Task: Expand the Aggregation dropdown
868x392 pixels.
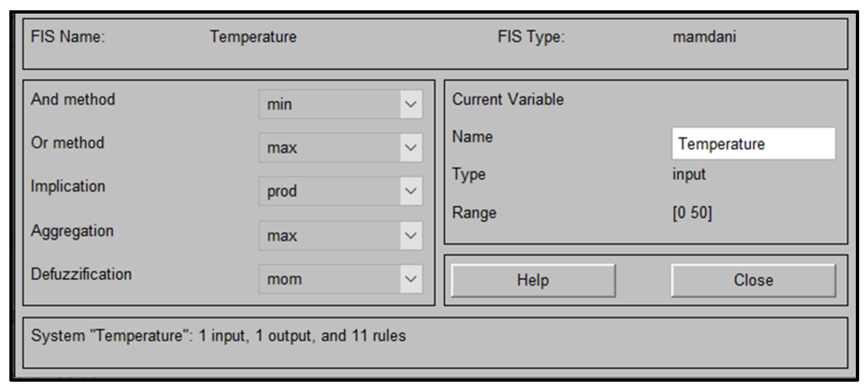Action: [340, 235]
